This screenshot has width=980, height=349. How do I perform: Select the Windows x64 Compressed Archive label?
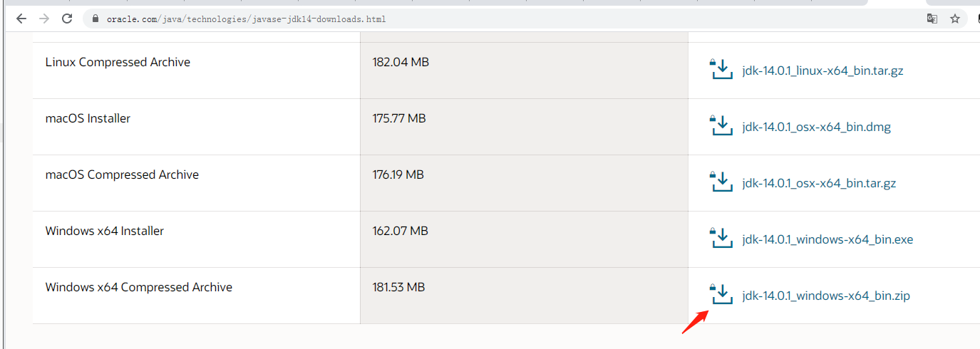pos(139,288)
